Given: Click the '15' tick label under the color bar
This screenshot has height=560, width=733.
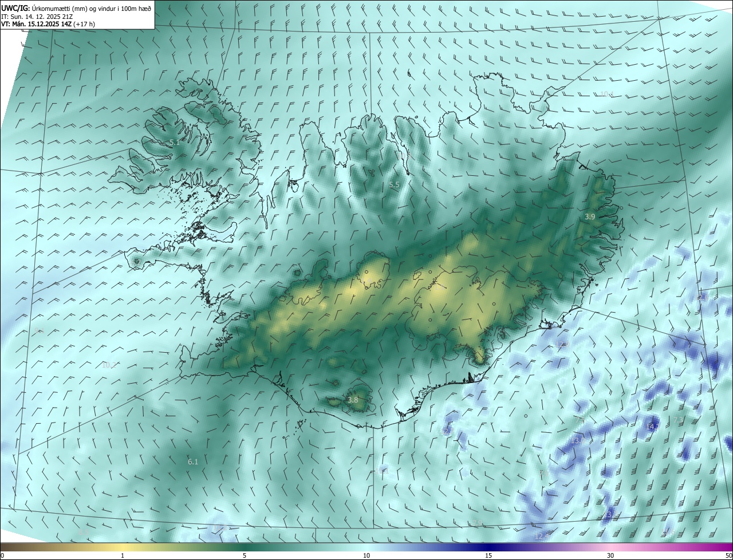Looking at the screenshot, I should pyautogui.click(x=488, y=556).
